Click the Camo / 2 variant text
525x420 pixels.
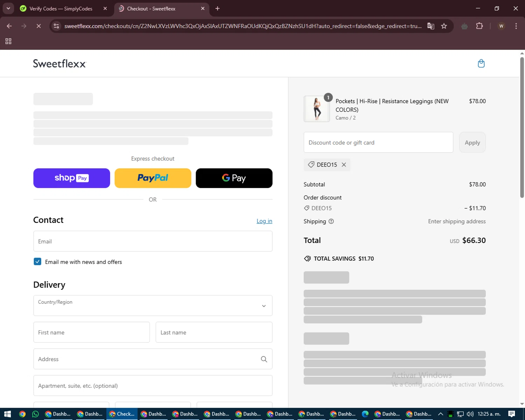pos(345,118)
